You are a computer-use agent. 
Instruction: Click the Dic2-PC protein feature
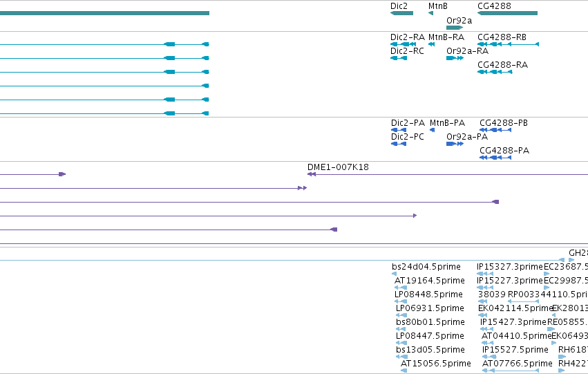[x=399, y=144]
